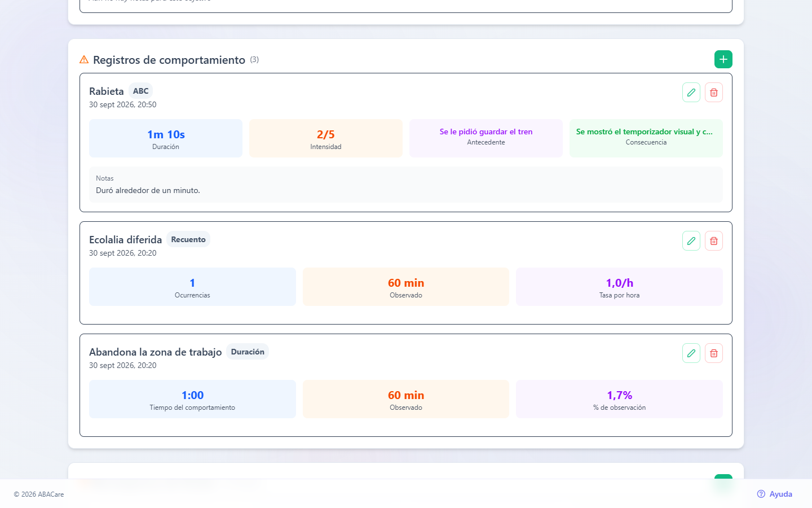Click the note 'Duró alrededor de un minuto.'
Viewport: 812px width, 508px height.
coord(148,190)
